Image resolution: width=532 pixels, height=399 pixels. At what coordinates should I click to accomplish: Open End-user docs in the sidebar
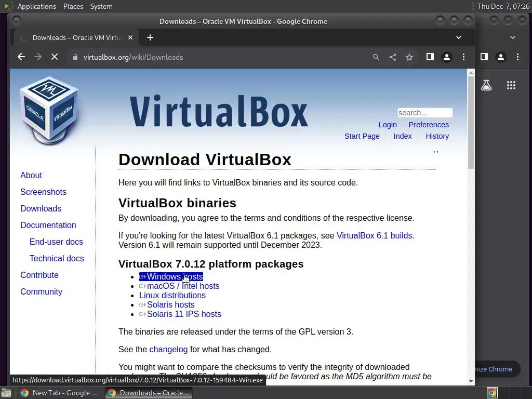pos(56,242)
